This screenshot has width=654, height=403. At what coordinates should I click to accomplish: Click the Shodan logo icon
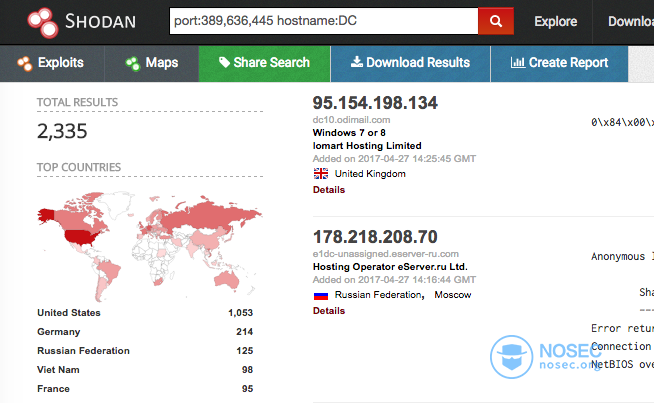tap(43, 23)
